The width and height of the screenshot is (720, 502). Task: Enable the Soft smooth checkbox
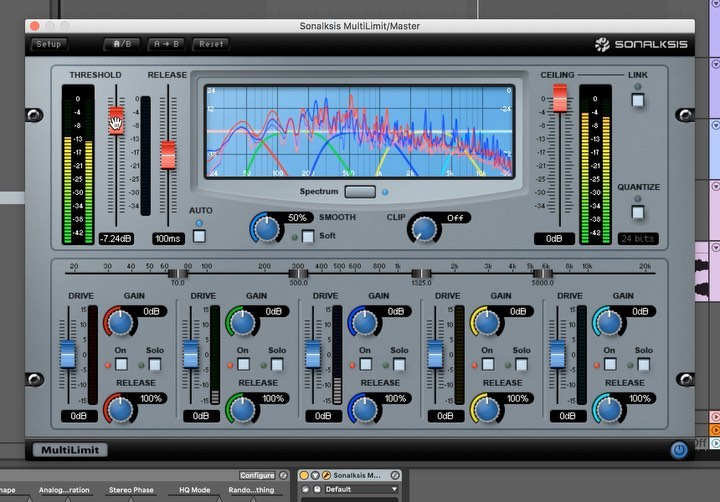(x=308, y=236)
